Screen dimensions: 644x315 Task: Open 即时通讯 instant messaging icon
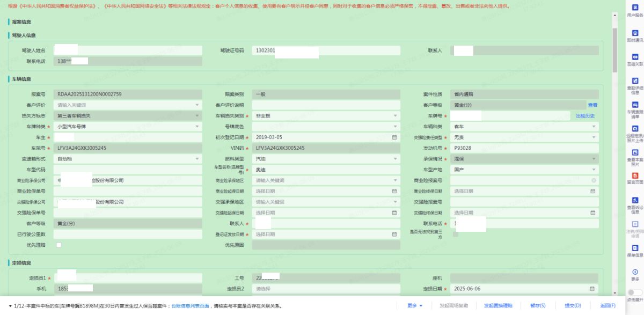tap(635, 33)
